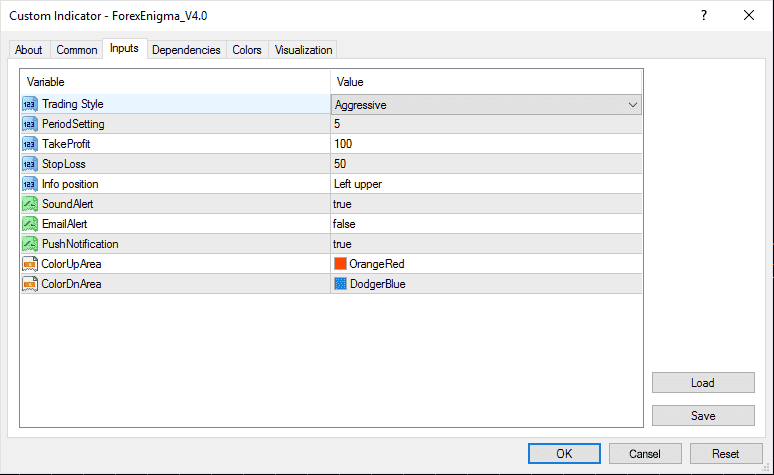Confirm with the OK button

[x=564, y=453]
